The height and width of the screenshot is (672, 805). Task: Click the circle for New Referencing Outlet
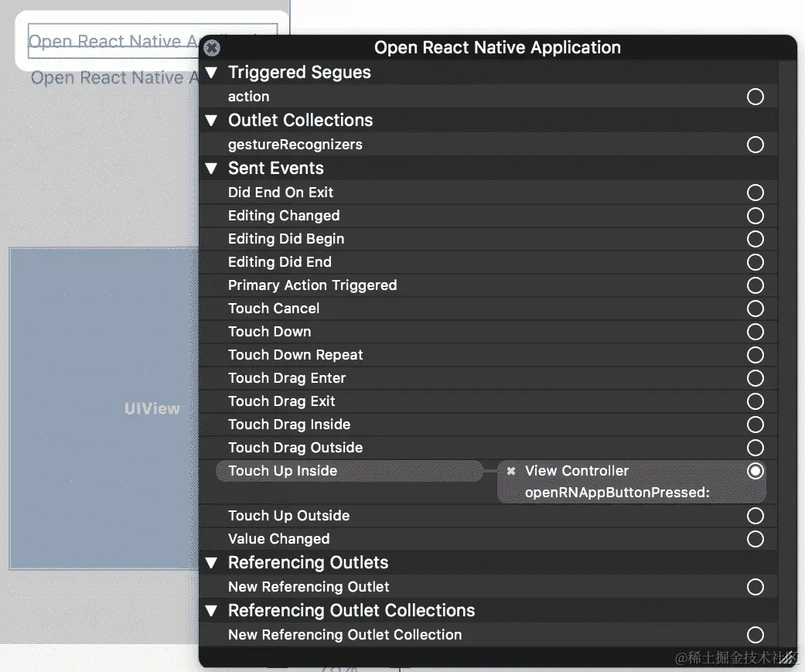tap(756, 587)
